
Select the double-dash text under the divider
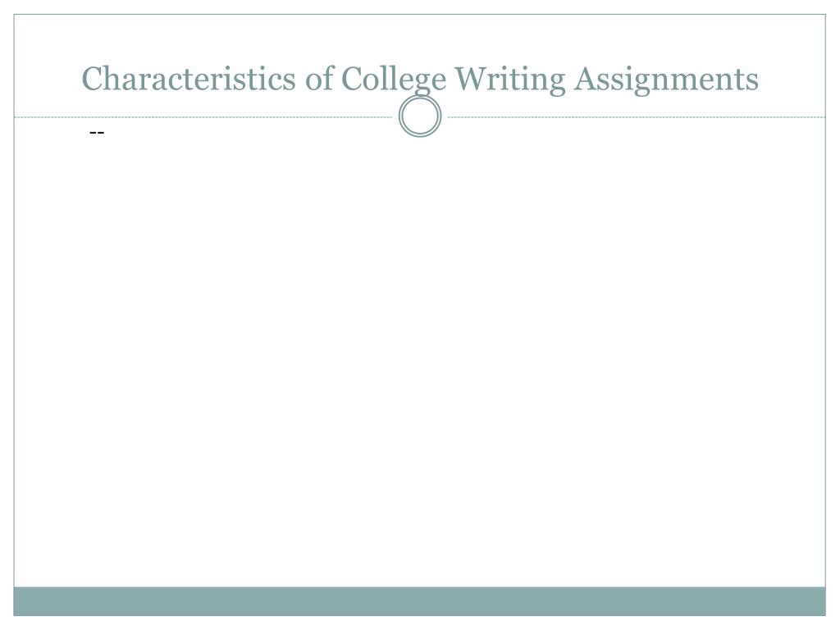(97, 132)
